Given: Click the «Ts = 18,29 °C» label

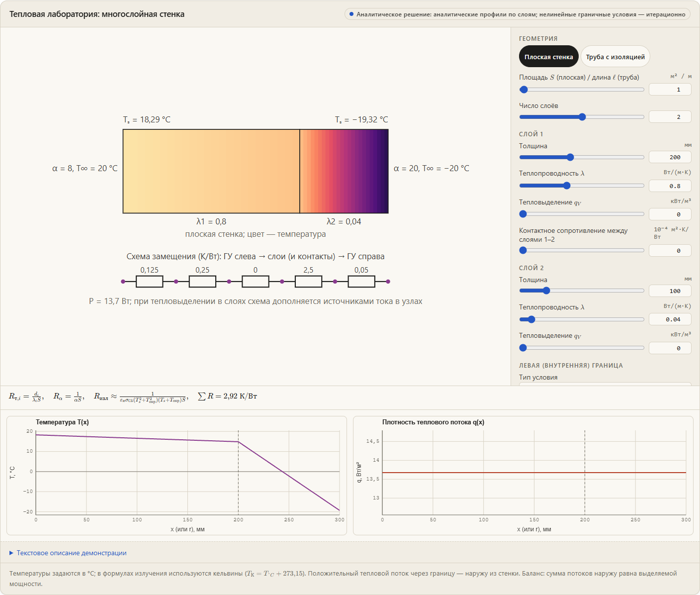Looking at the screenshot, I should [x=147, y=119].
